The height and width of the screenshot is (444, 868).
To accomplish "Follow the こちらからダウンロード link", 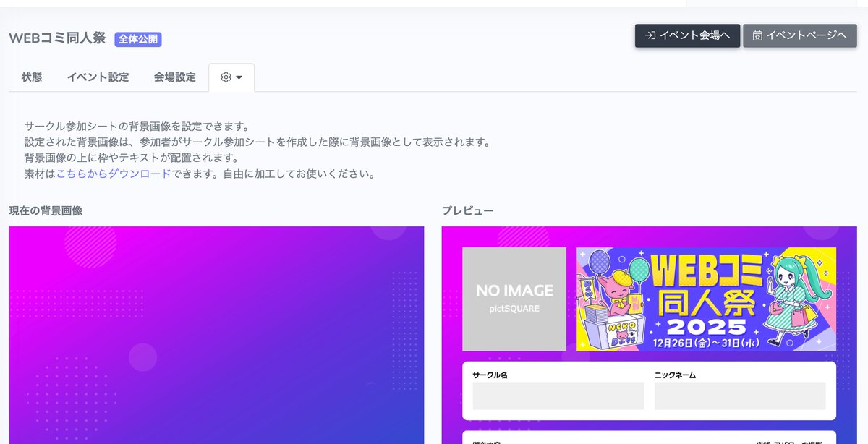I will [114, 174].
